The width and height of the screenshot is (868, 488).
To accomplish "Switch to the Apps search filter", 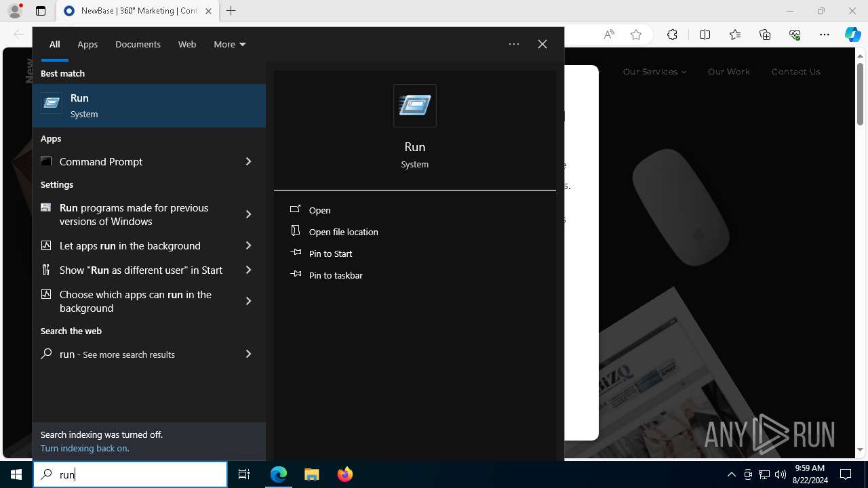I will (x=87, y=44).
